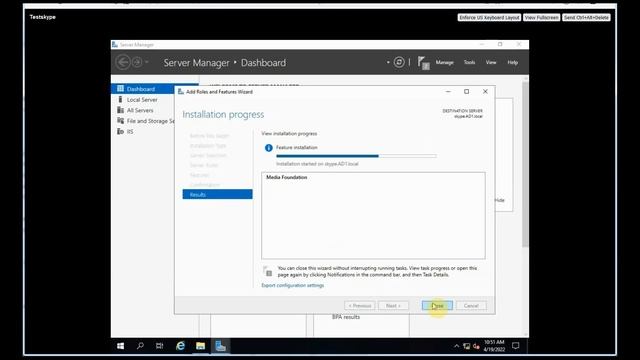The image size is (640, 360).
Task: Click the Server Manager taskbar icon
Action: click(220, 346)
